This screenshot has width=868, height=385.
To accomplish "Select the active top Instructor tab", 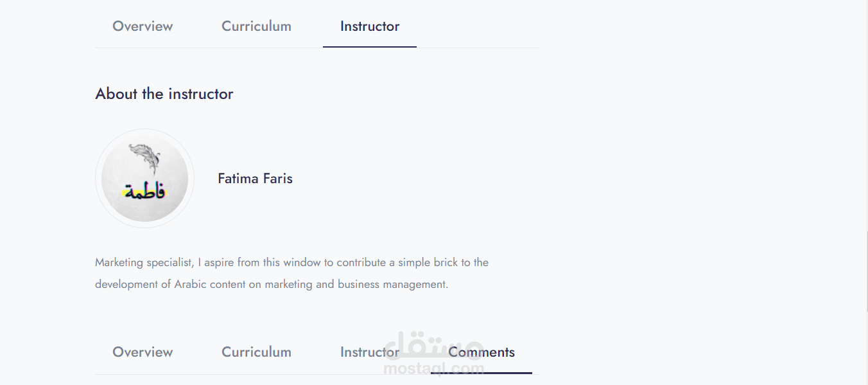I will pyautogui.click(x=370, y=26).
